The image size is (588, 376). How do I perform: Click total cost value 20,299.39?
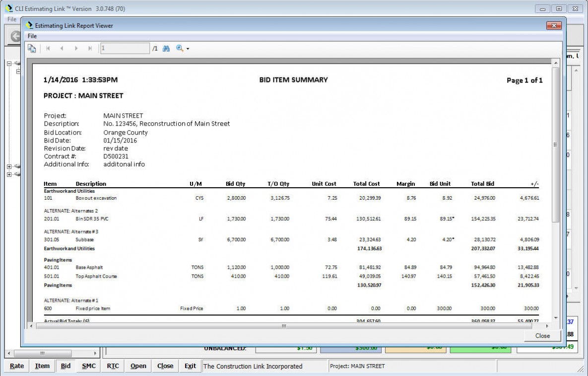tap(370, 198)
